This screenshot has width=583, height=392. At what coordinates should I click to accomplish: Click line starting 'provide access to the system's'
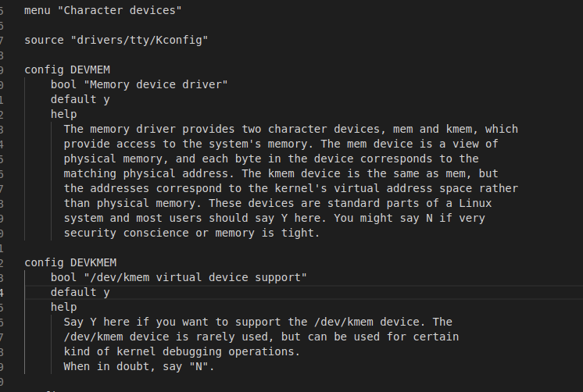tap(281, 144)
